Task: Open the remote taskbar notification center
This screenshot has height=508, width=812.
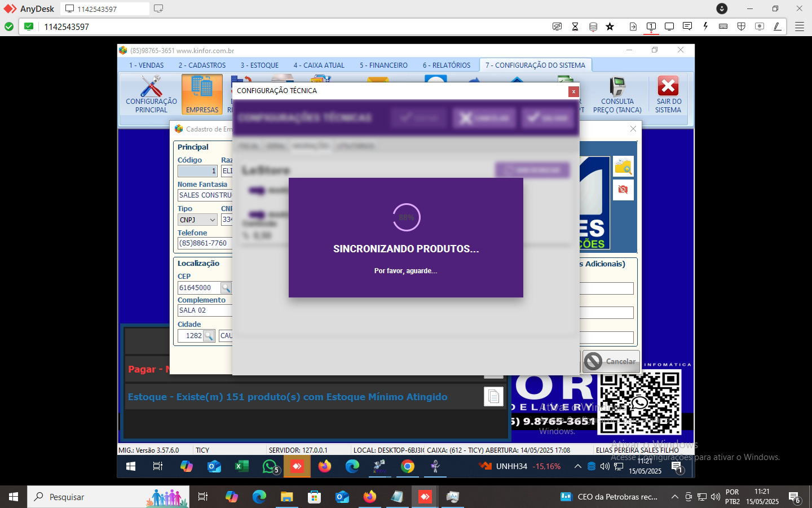Action: (x=677, y=466)
